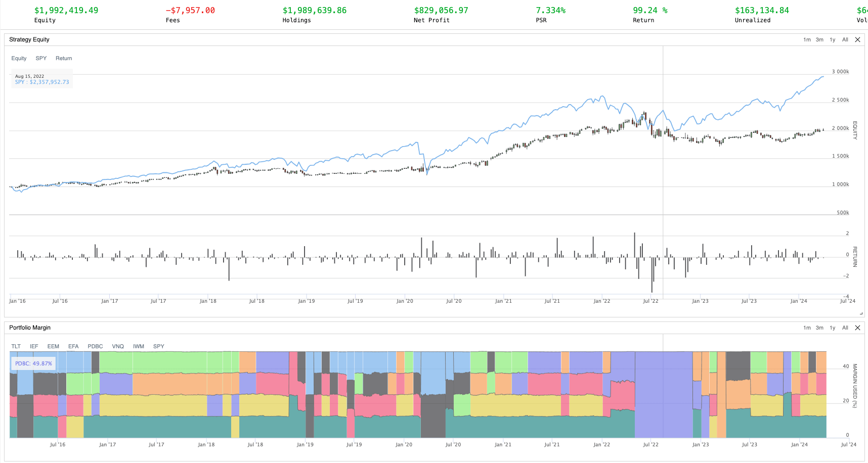The height and width of the screenshot is (463, 868).
Task: Toggle IWM in the Portfolio Margin legend
Action: pyautogui.click(x=139, y=347)
